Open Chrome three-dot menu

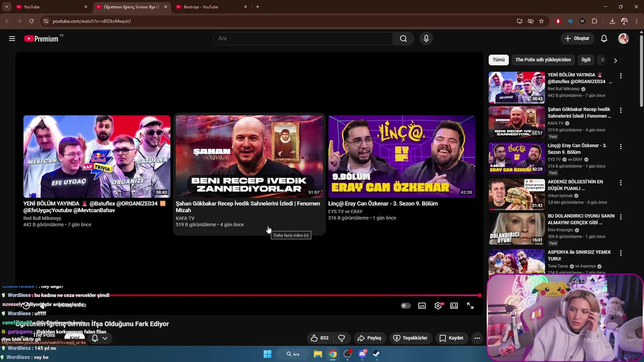click(637, 21)
